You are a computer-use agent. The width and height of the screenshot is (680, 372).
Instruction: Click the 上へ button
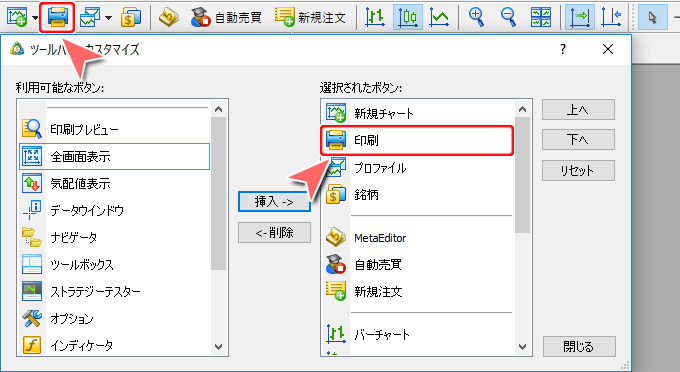pyautogui.click(x=578, y=110)
